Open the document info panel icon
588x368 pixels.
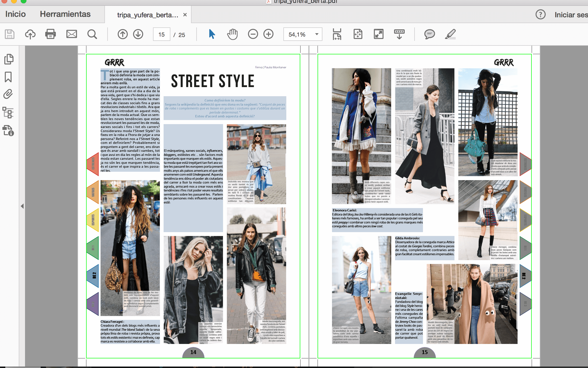pos(8,131)
